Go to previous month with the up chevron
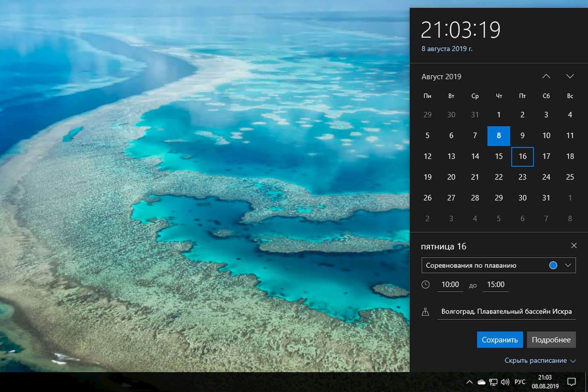 pyautogui.click(x=546, y=76)
